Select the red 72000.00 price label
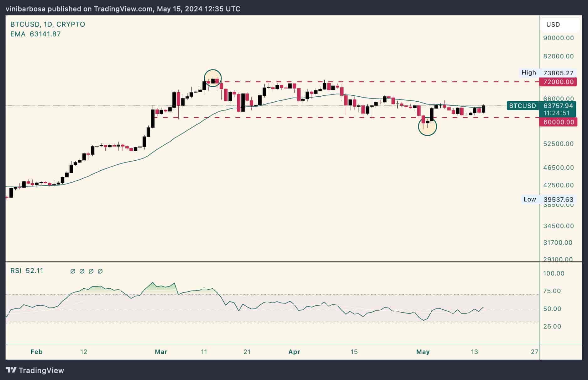The width and height of the screenshot is (588, 380). [558, 82]
